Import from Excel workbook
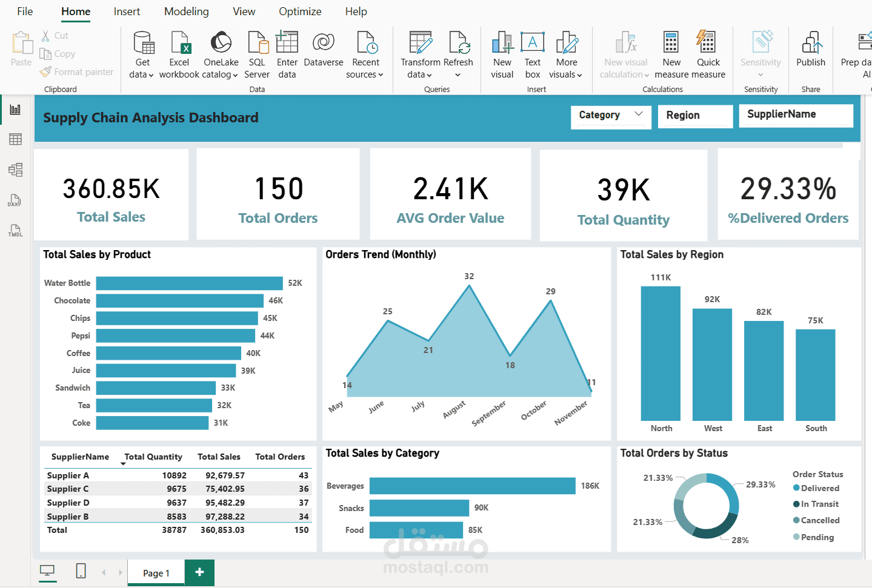872x588 pixels. click(x=179, y=55)
